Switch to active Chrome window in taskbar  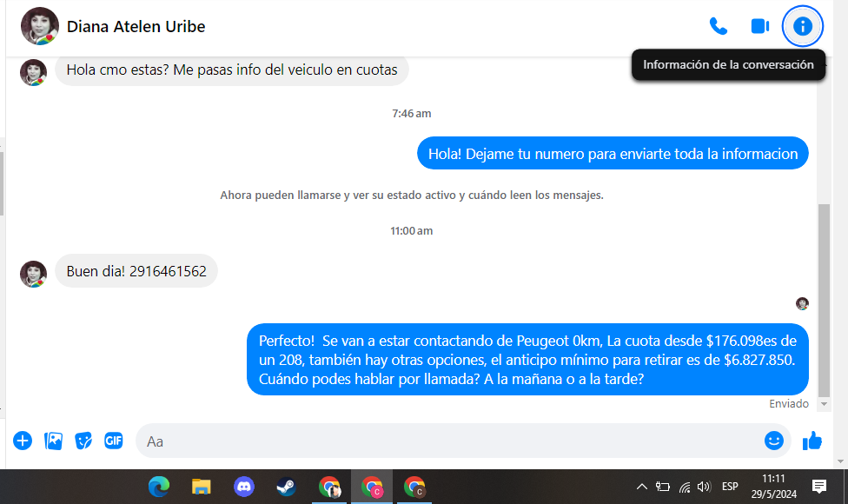[x=372, y=487]
